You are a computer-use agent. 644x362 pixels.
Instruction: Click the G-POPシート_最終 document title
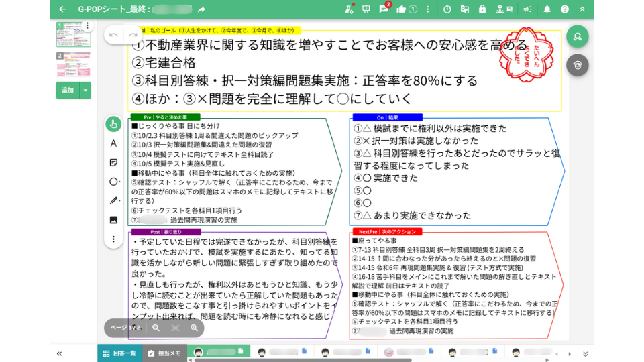[x=113, y=9]
